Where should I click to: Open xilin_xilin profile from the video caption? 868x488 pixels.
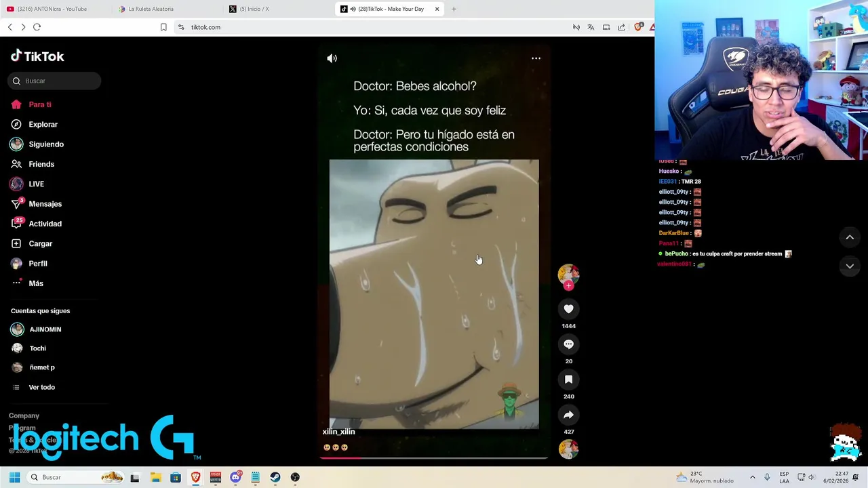(x=338, y=432)
